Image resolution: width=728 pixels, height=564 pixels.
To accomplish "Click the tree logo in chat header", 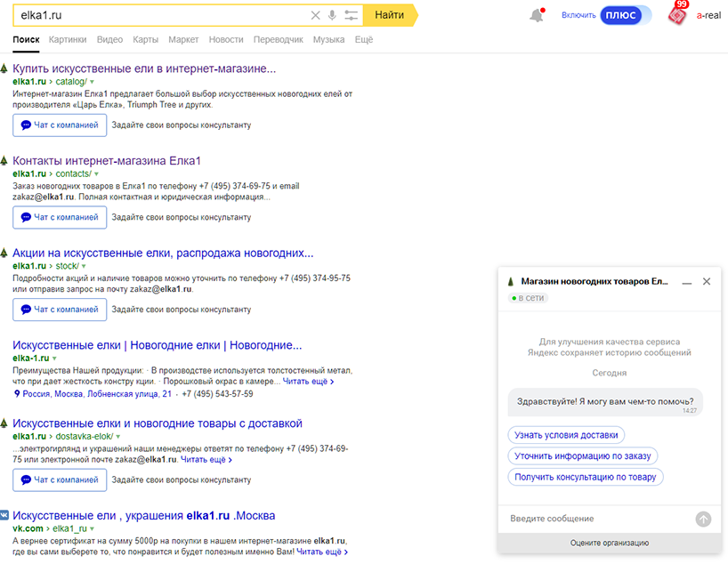I will pyautogui.click(x=511, y=281).
